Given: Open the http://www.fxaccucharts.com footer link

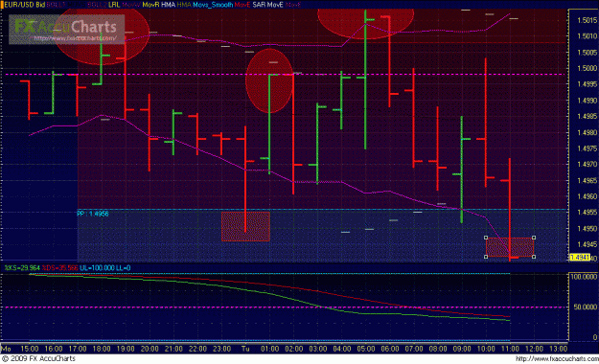Looking at the screenshot, I should [557, 358].
